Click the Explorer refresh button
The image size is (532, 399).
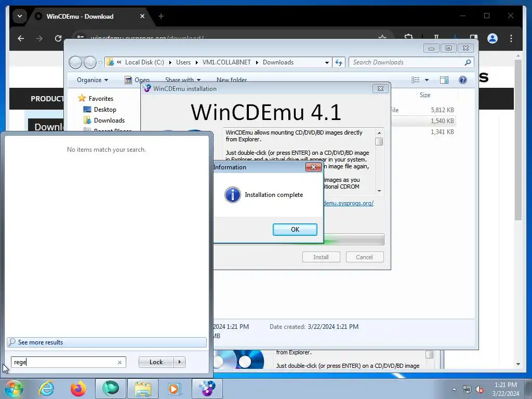(x=339, y=62)
